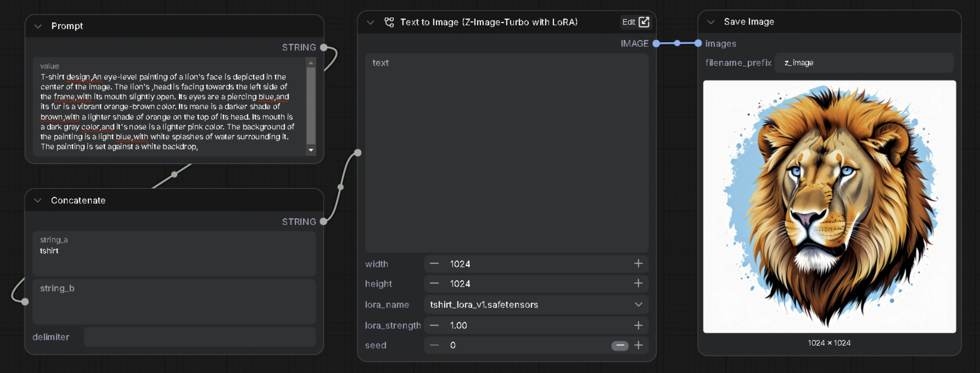
Task: Click the filename_prefix z_image field
Action: click(864, 63)
